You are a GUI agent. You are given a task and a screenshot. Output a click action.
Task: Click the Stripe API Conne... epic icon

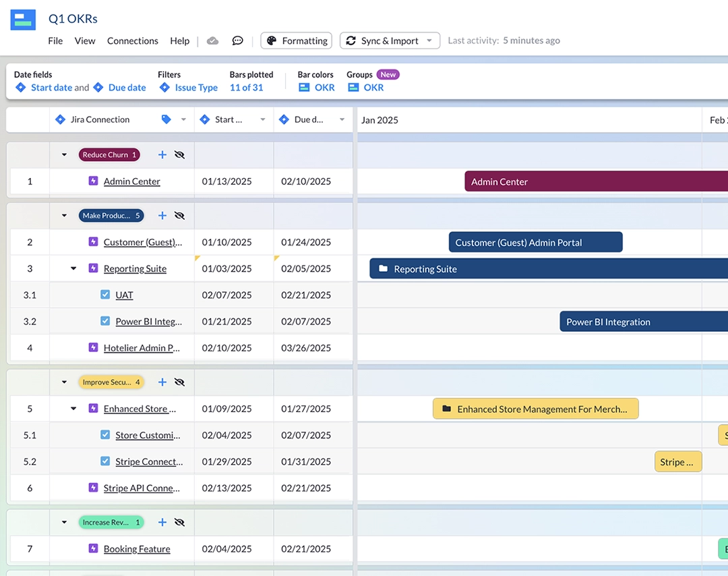pyautogui.click(x=93, y=487)
